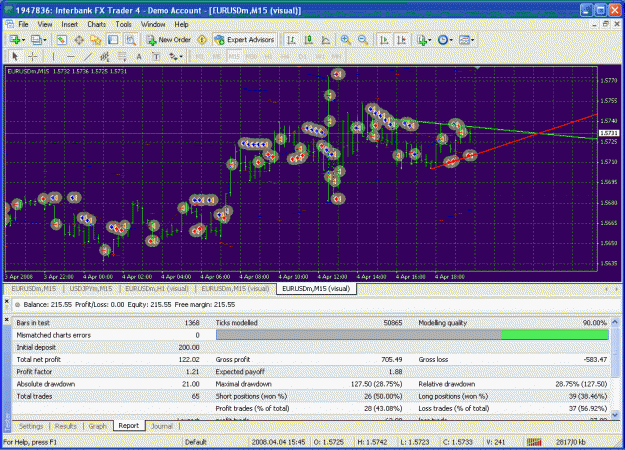Switch to candlesticks chart icon
The height and width of the screenshot is (450, 625).
(308, 40)
